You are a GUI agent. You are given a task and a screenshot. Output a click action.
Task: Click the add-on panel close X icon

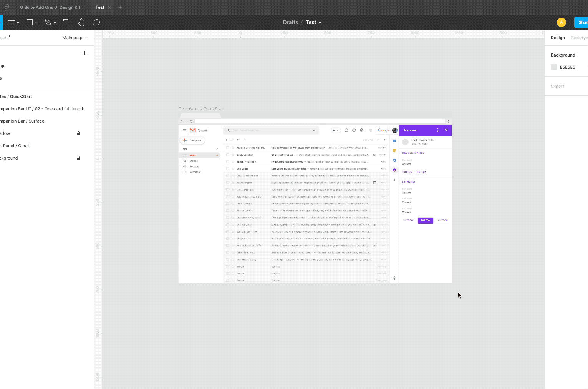coord(446,130)
